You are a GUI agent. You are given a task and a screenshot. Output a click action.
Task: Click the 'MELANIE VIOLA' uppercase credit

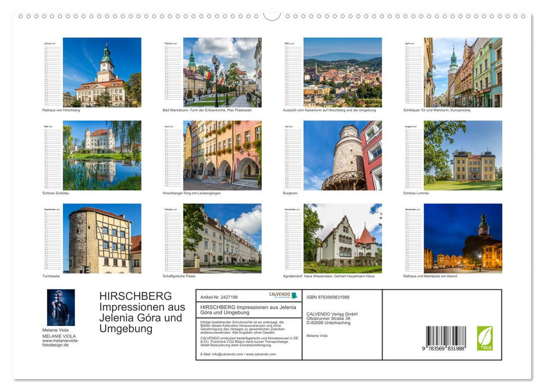click(x=59, y=336)
